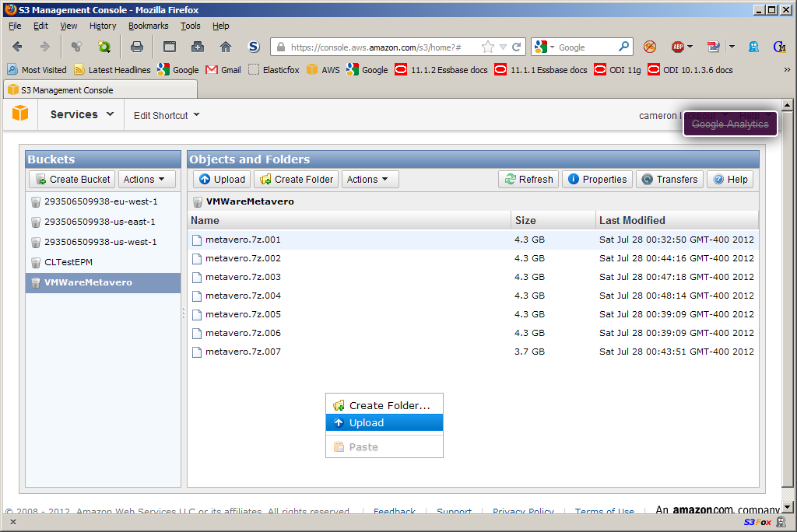Open the File menu
This screenshot has width=797, height=532.
pos(15,26)
